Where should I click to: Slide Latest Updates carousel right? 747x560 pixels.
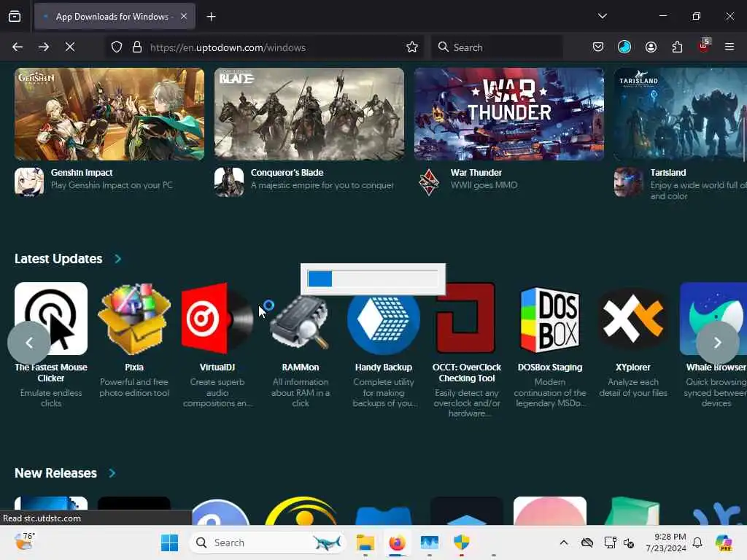(718, 343)
